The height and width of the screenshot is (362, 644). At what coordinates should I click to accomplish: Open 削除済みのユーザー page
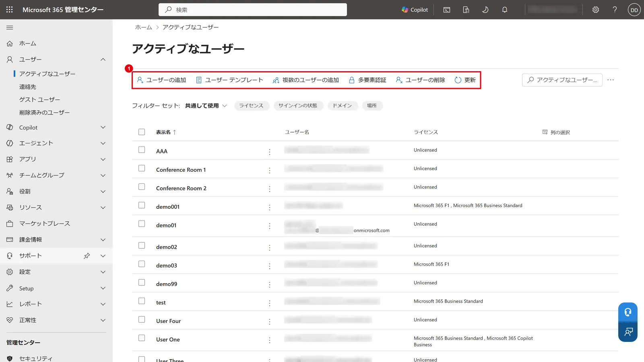point(45,113)
